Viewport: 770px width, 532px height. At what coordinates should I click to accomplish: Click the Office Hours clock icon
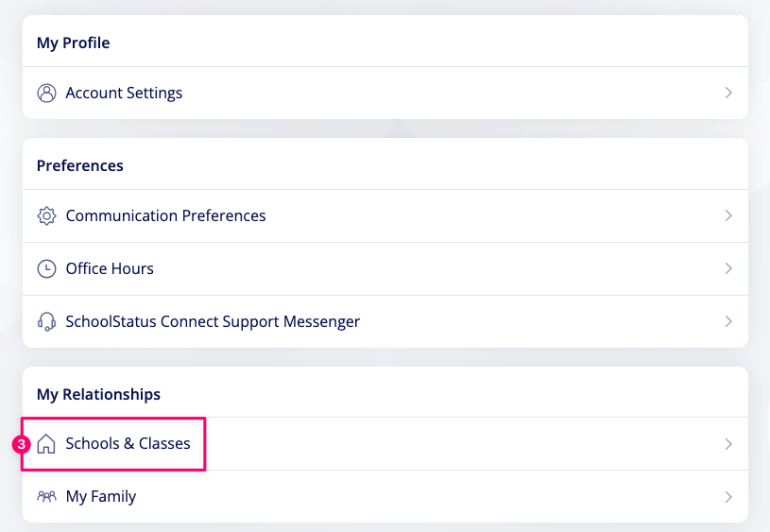click(x=46, y=268)
